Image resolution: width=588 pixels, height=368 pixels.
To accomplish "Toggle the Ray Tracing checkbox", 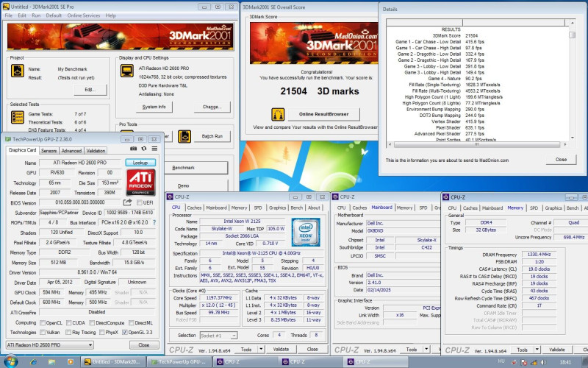I will pos(68,333).
